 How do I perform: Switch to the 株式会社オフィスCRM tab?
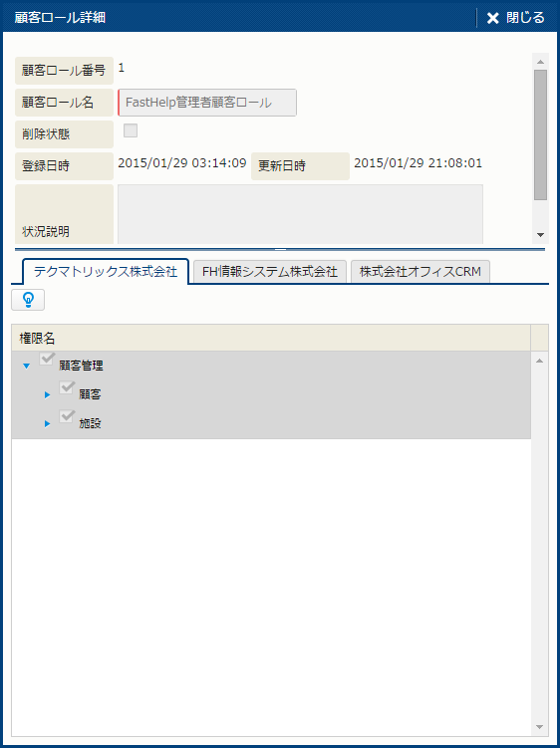420,272
